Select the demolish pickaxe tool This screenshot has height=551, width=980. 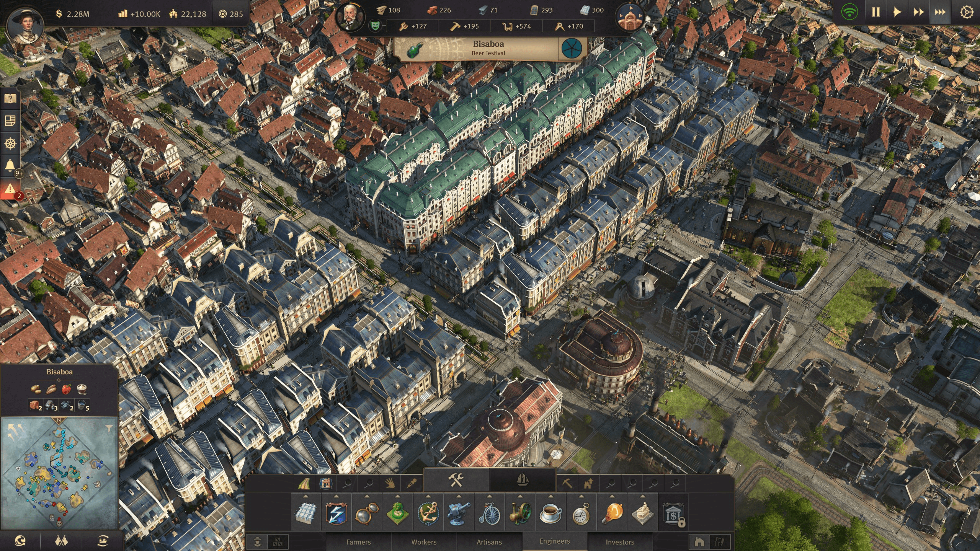point(567,484)
